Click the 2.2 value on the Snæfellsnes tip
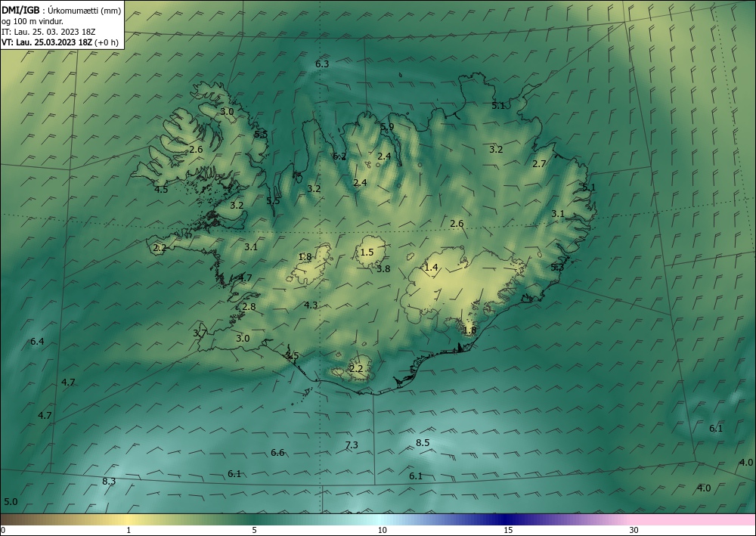This screenshot has width=756, height=536. point(160,248)
